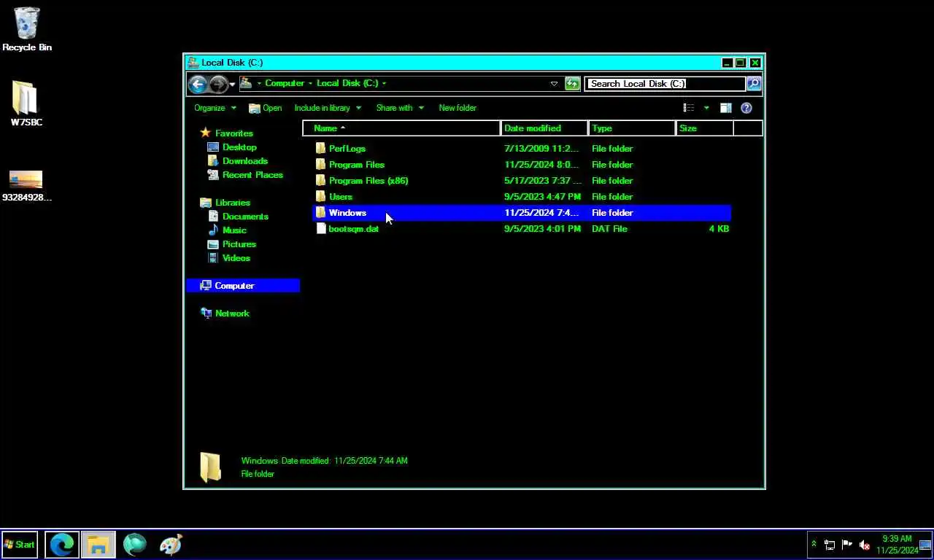
Task: Click the search magnifier icon
Action: (x=754, y=84)
